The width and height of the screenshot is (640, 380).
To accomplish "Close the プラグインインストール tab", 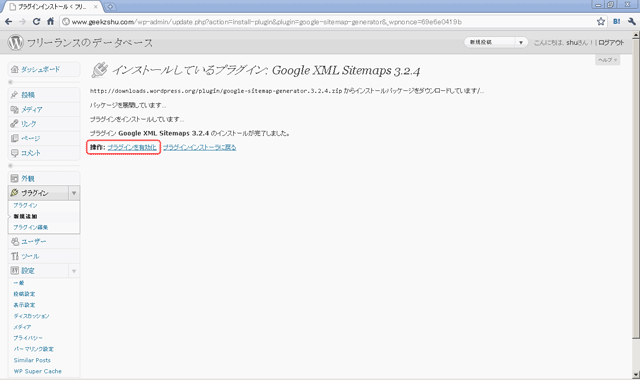I will pos(96,7).
